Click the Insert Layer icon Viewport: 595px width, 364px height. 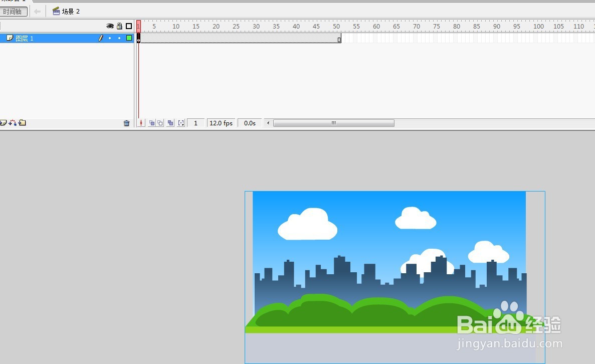[3, 123]
